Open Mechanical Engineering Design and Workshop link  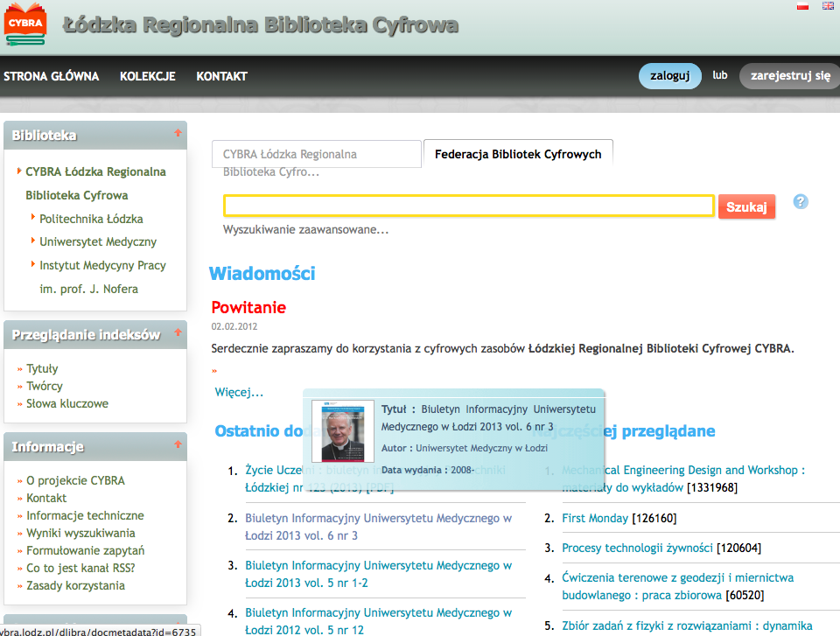(x=683, y=479)
